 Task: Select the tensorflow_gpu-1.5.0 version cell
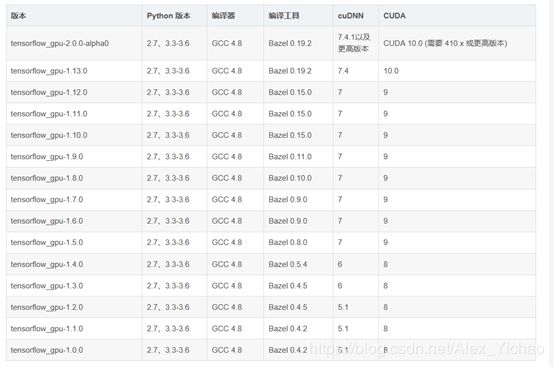(47, 243)
